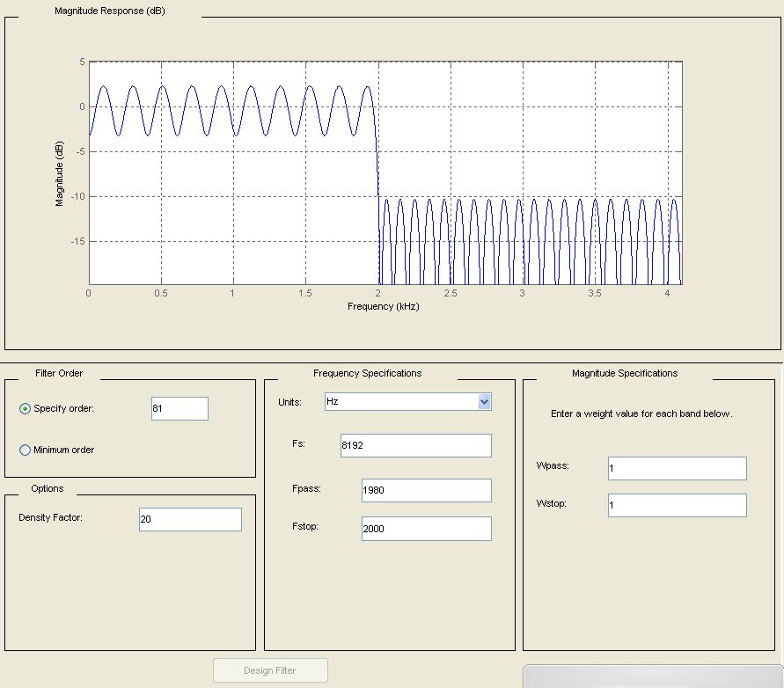
Task: Click the weight value instruction text
Action: [x=641, y=413]
